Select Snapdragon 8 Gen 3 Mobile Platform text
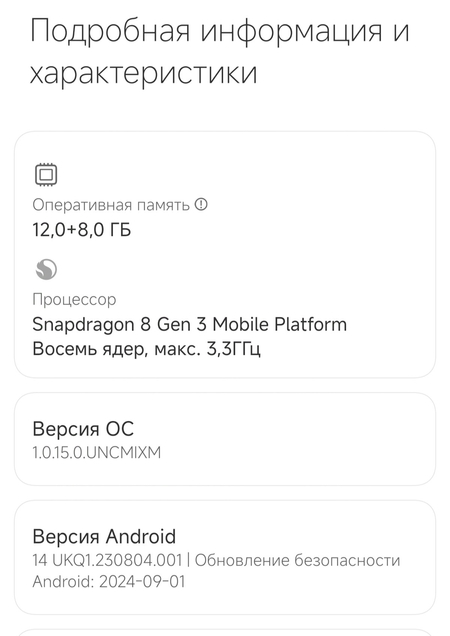 pos(189,324)
